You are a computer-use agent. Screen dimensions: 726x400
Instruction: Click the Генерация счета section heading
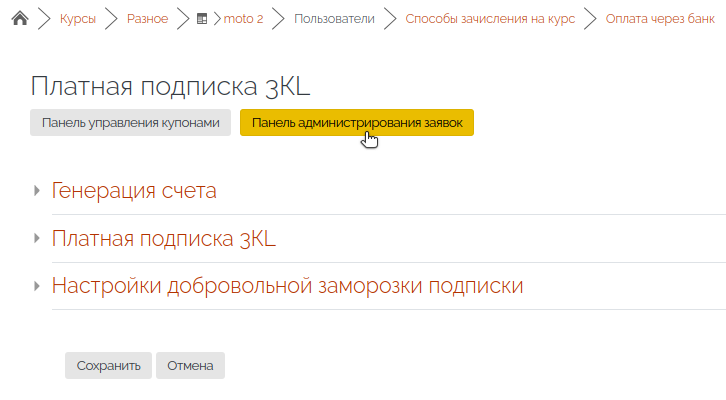point(134,191)
